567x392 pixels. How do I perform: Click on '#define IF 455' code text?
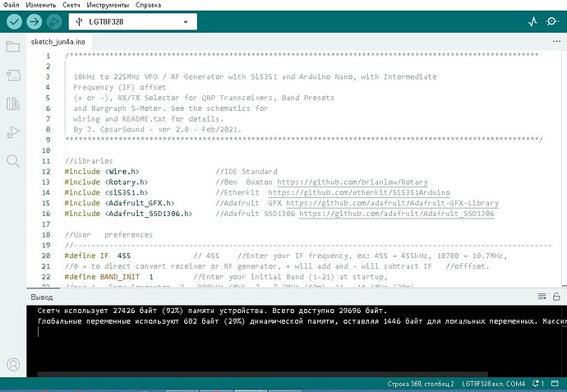(x=98, y=256)
